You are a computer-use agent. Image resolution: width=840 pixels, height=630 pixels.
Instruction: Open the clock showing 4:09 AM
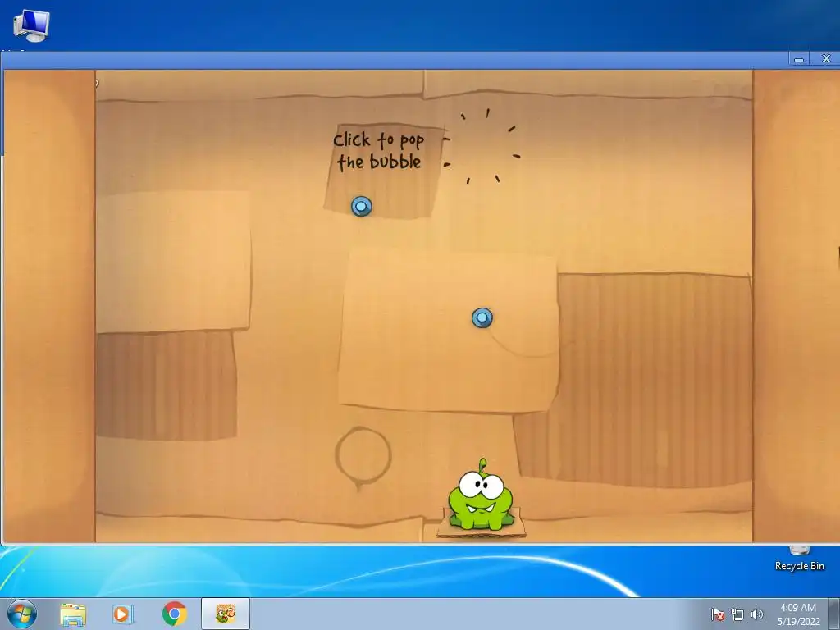[798, 614]
